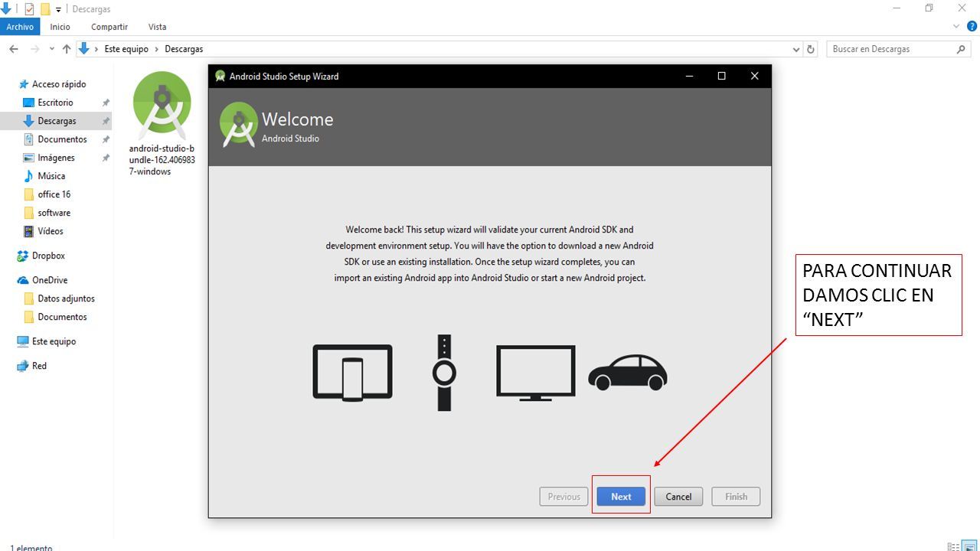Select Dropbox in navigation pane
Viewport: 980px width, 551px height.
48,256
